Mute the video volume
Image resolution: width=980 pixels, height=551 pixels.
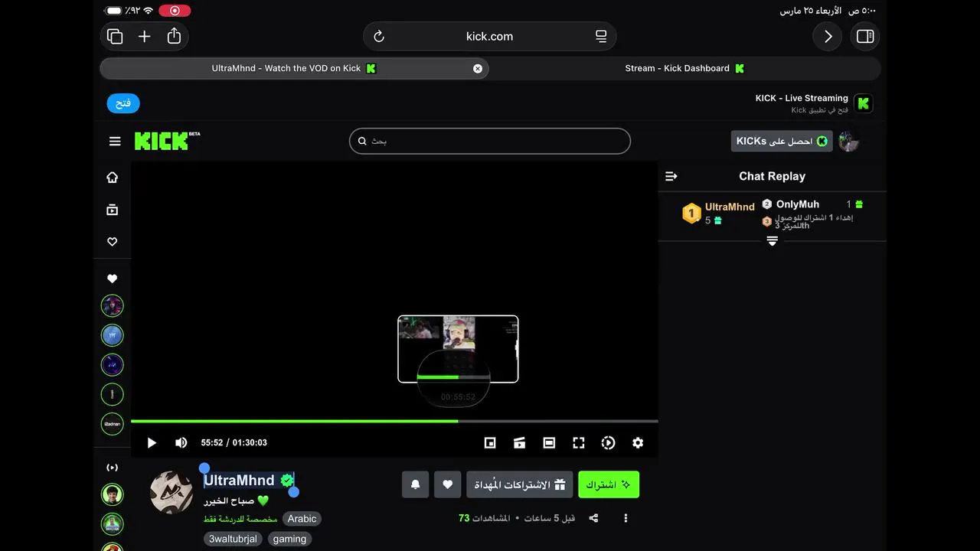click(181, 442)
